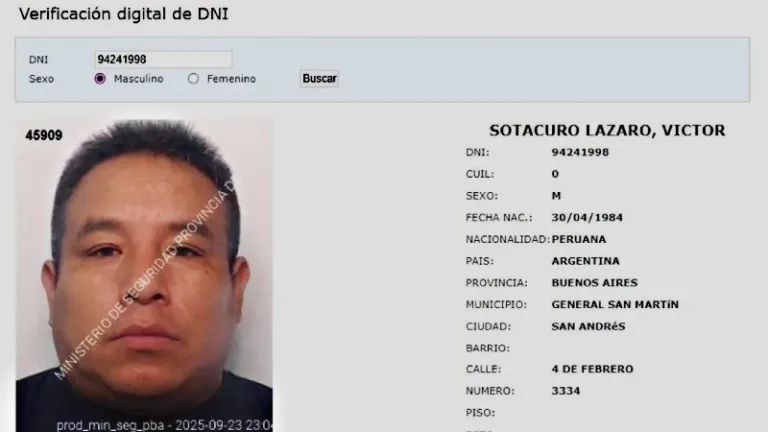
Task: Click the street value 4 DE FEBRERO
Action: tap(592, 369)
